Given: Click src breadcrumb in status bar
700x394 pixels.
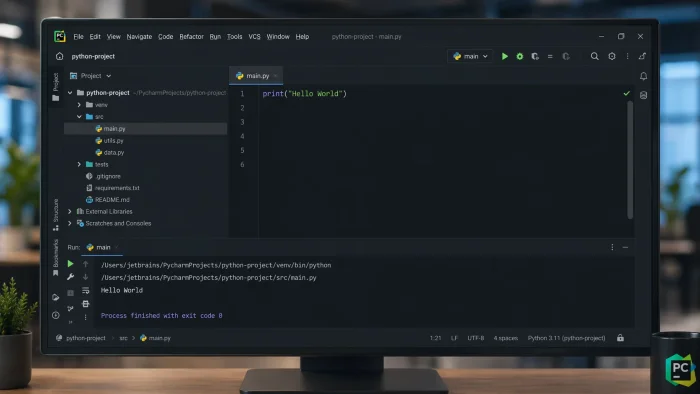Looking at the screenshot, I should click(124, 338).
